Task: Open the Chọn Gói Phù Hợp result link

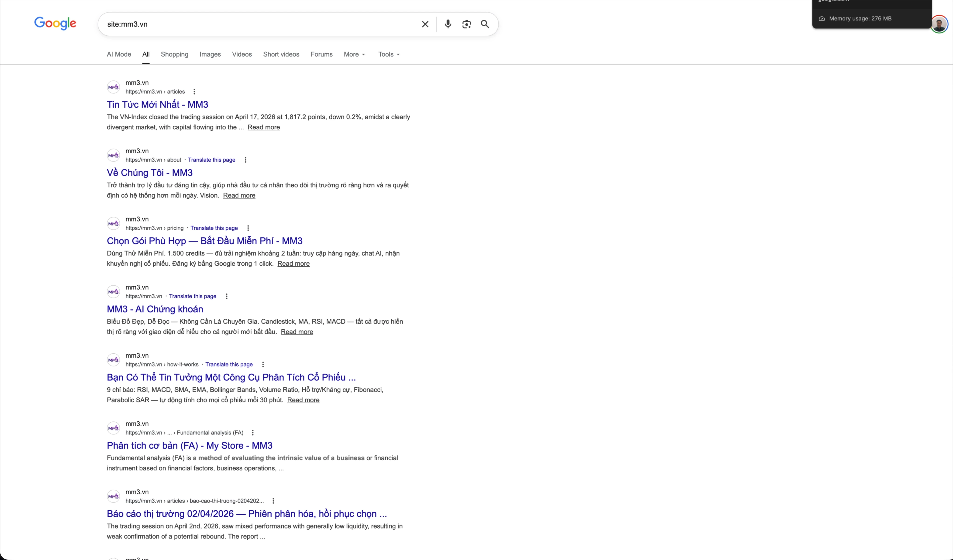Action: click(x=204, y=241)
